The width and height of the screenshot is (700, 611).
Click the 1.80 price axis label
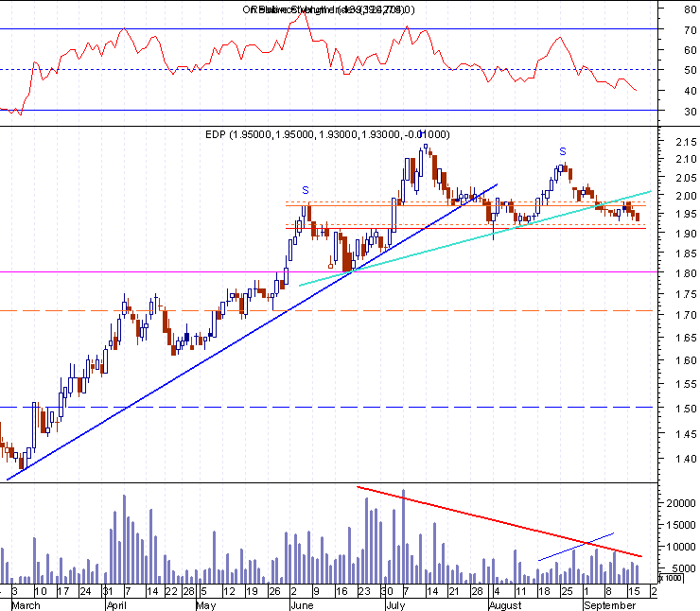point(686,273)
